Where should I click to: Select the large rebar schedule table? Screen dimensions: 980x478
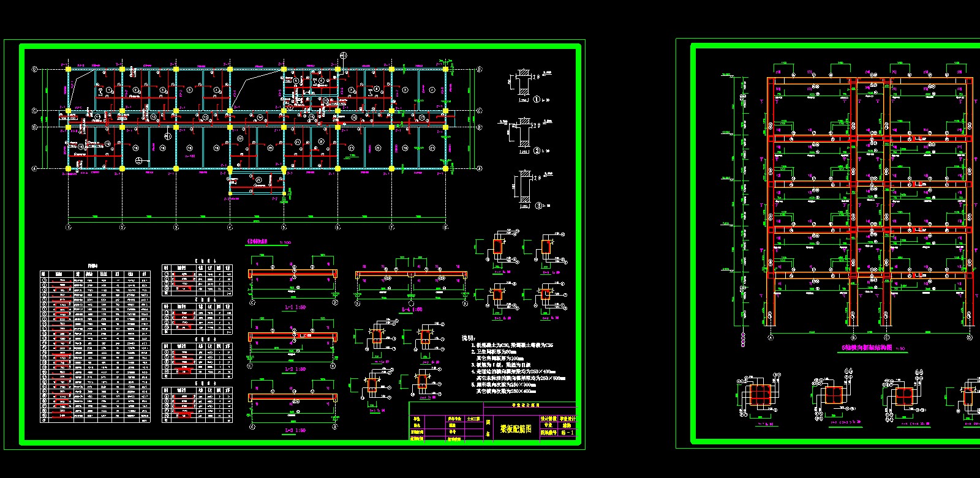click(95, 347)
